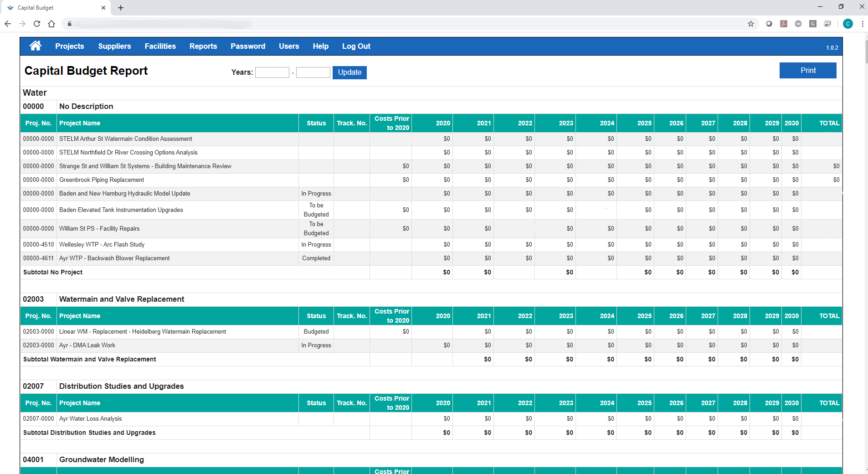Click 'Ayr Water Loss Analysis' project name
868x474 pixels.
coord(91,419)
